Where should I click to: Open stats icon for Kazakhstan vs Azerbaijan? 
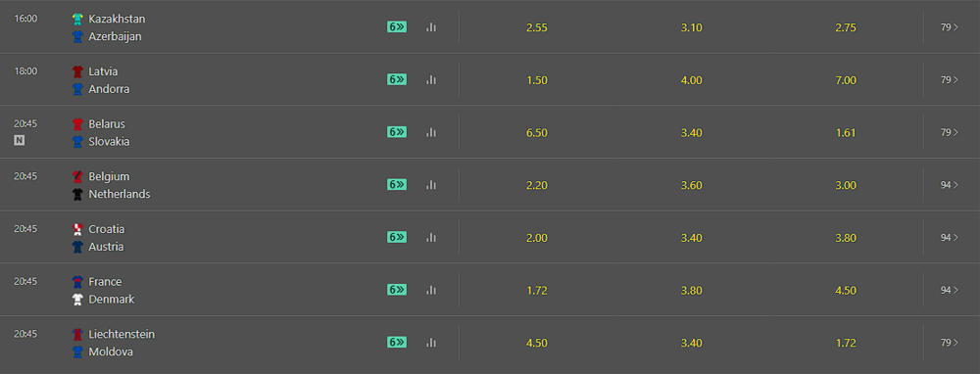tap(430, 27)
